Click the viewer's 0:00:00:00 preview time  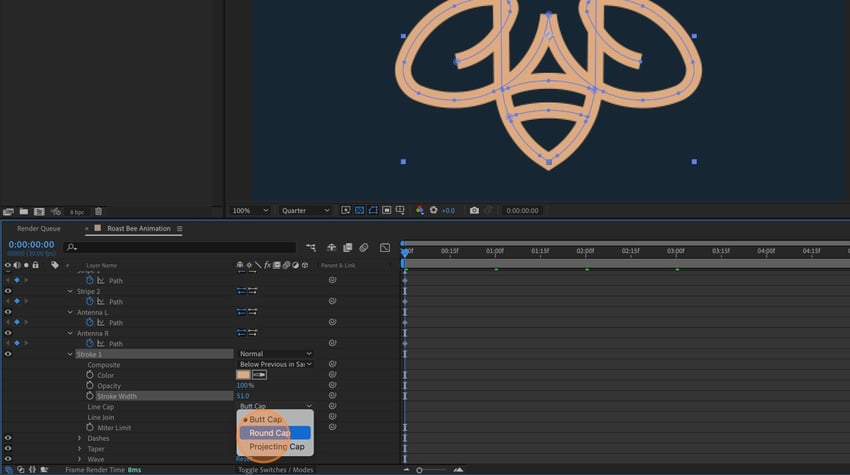(522, 210)
